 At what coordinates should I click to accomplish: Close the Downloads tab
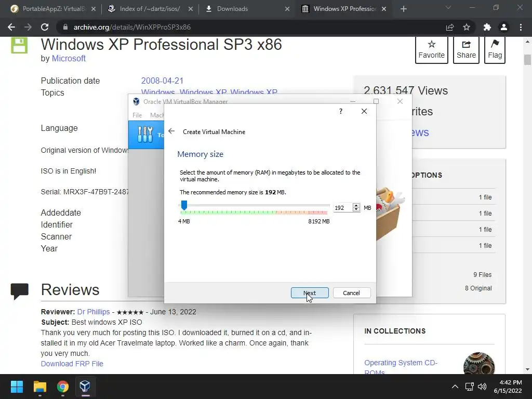pyautogui.click(x=287, y=9)
